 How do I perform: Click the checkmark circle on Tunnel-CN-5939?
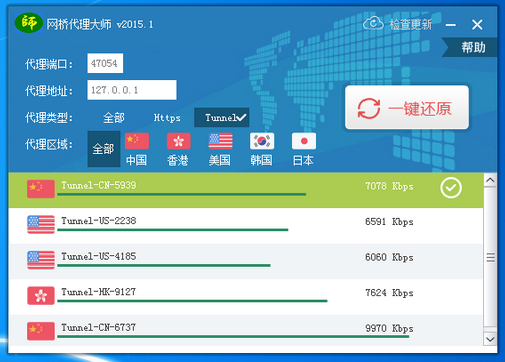[x=451, y=188]
